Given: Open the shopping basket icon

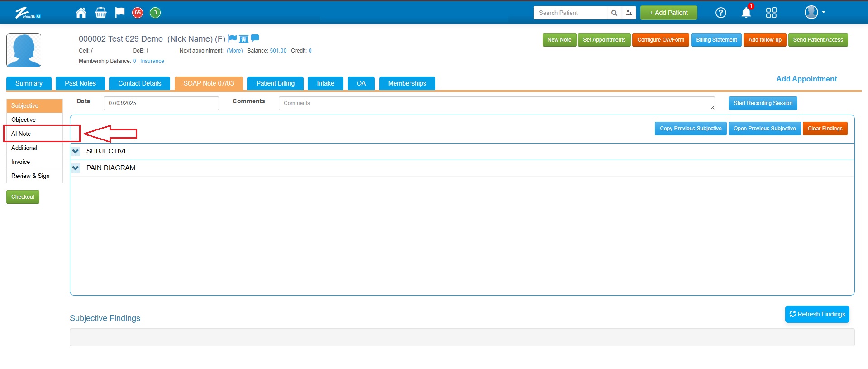Looking at the screenshot, I should 100,13.
